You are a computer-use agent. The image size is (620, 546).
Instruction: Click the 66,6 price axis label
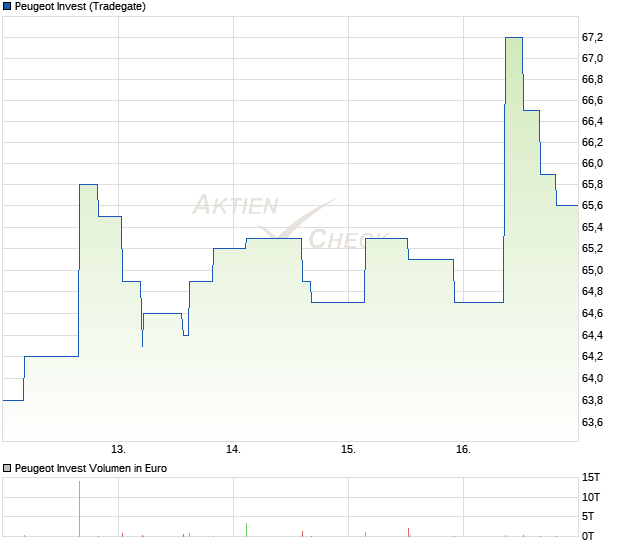[592, 100]
